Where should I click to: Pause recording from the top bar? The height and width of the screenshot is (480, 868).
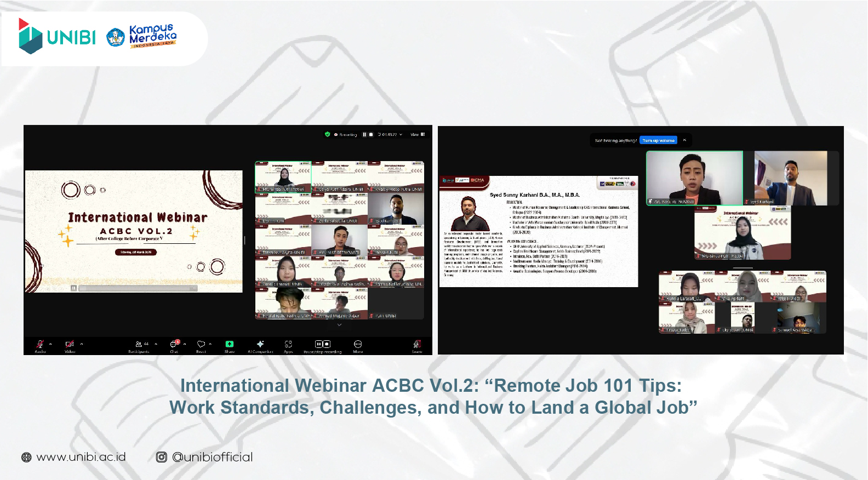(364, 134)
